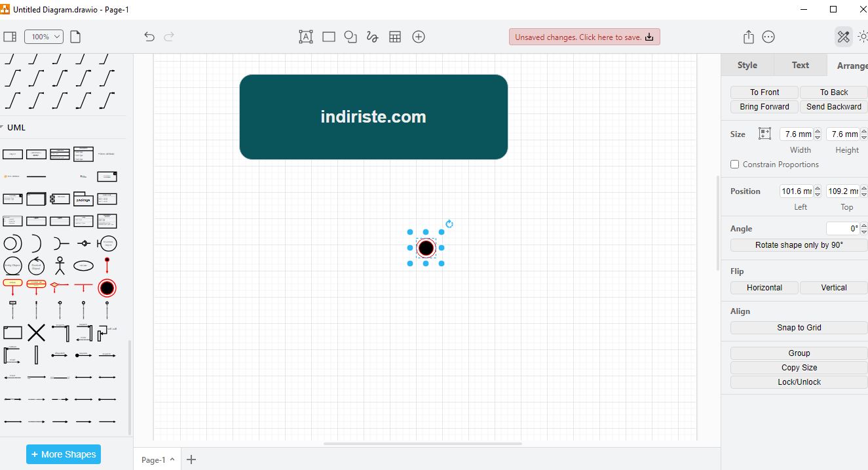Insert a table from the toolbar
This screenshot has height=470, width=868.
395,37
